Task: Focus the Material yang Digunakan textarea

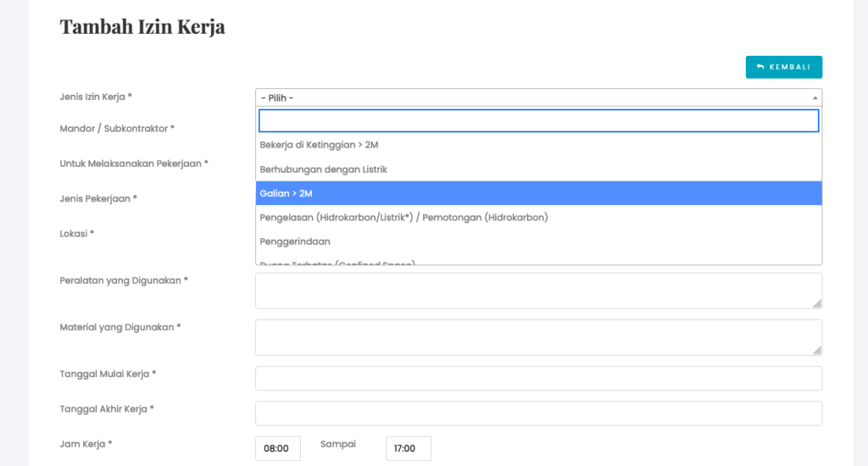Action: click(x=538, y=337)
